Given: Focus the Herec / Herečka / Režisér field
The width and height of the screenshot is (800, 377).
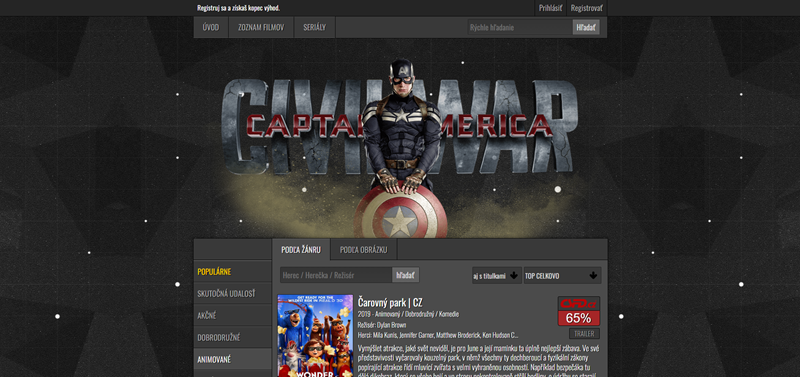Looking at the screenshot, I should (336, 275).
